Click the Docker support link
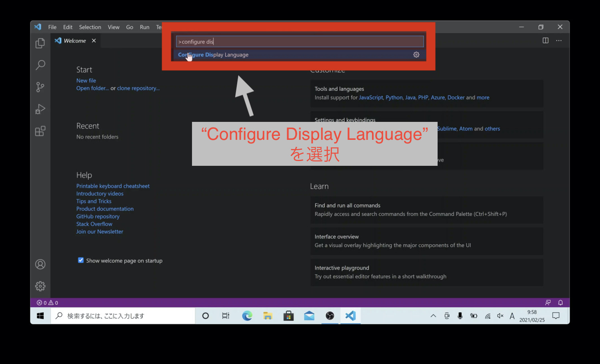Image resolution: width=600 pixels, height=364 pixels. pos(456,97)
